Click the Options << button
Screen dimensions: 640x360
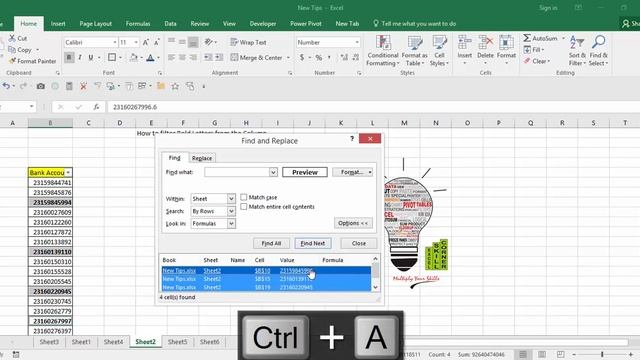pyautogui.click(x=353, y=223)
